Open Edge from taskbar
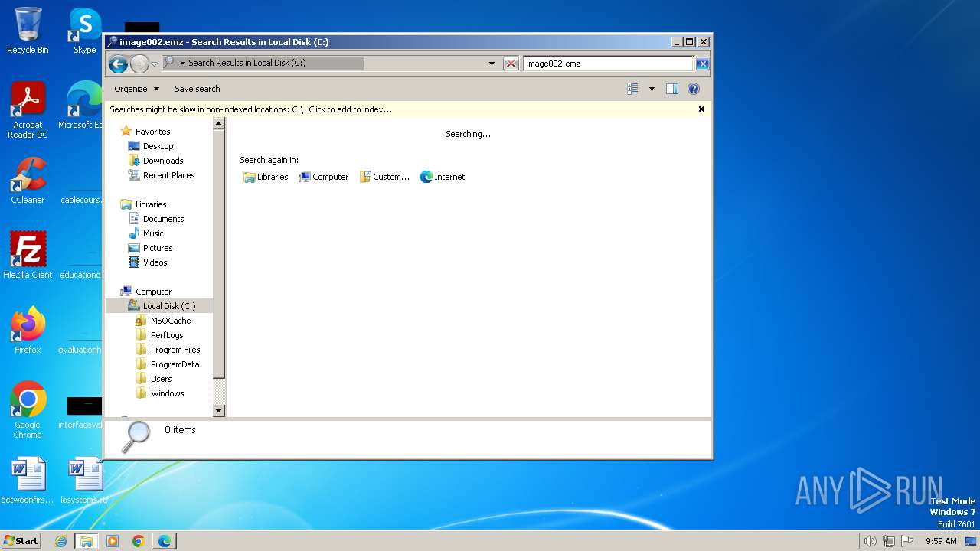Image resolution: width=980 pixels, height=551 pixels. (x=165, y=541)
